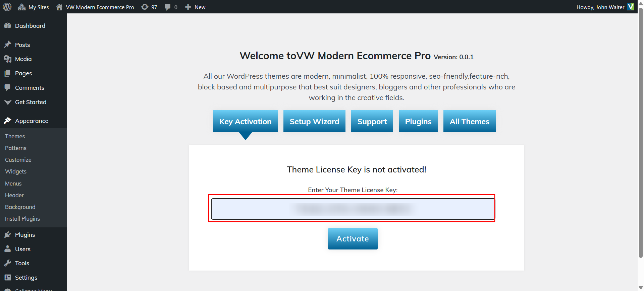644x291 pixels.
Task: Open the comments bubble icon in admin bar
Action: click(167, 7)
